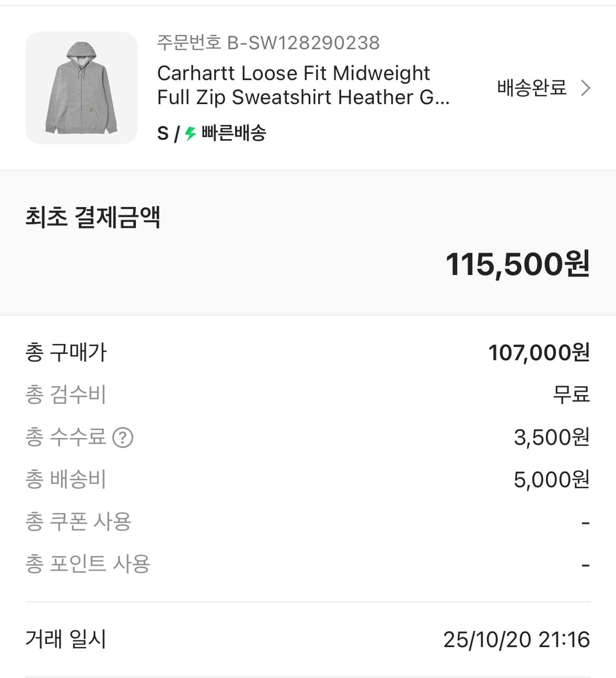
Task: Tap the question mark help icon beside 총 수수료
Action: [123, 438]
